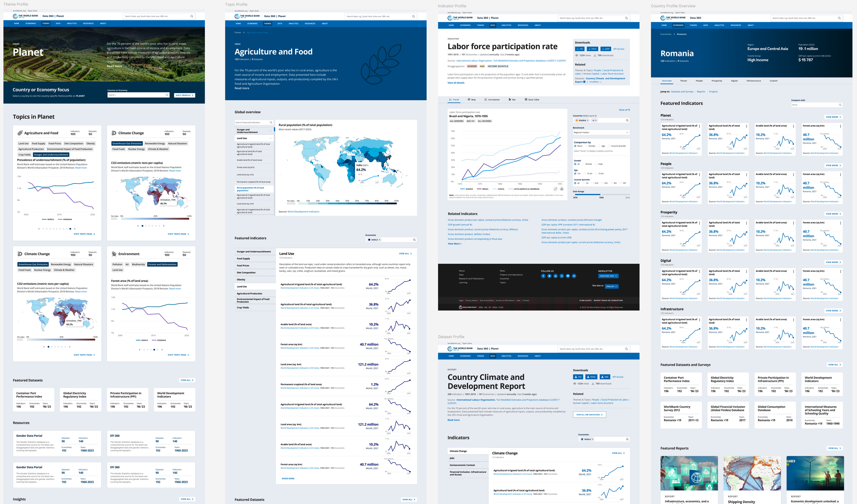This screenshot has width=857, height=504.
Task: Expand the +4 others datasets list
Action: point(595,82)
